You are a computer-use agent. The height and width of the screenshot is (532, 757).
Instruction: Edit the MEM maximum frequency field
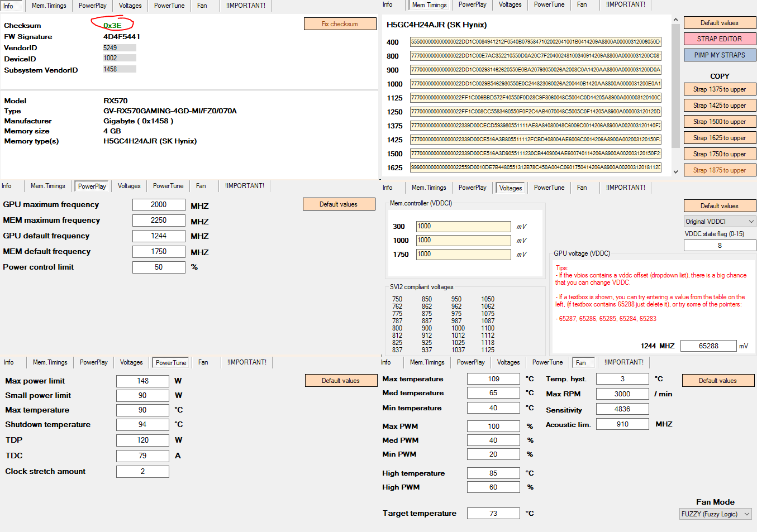159,221
